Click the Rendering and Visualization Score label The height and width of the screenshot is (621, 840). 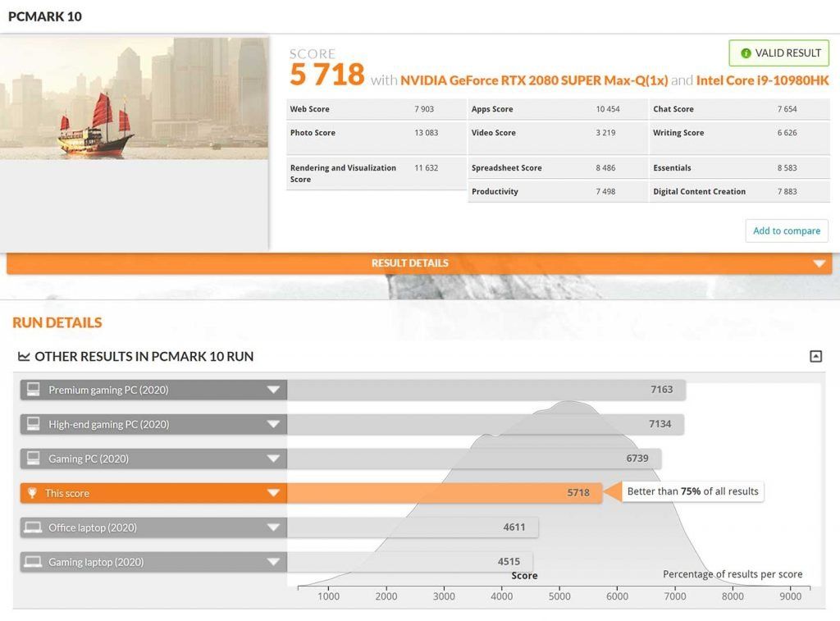click(343, 174)
